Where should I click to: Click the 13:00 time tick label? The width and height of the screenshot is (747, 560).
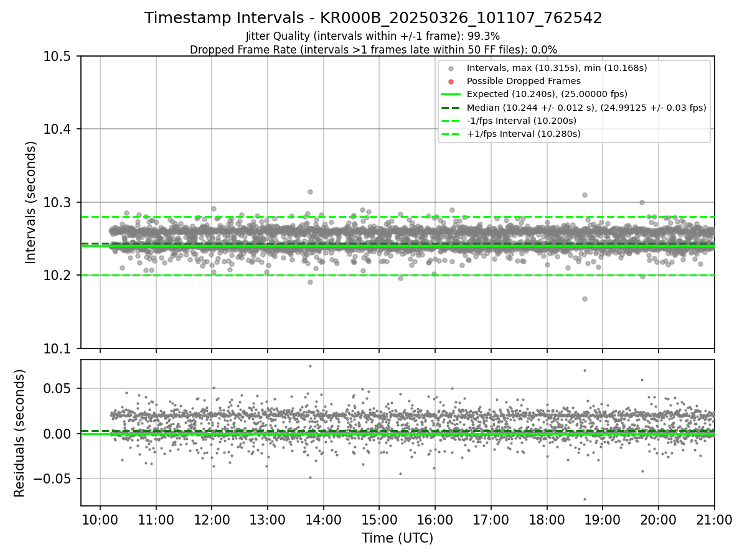point(268,519)
